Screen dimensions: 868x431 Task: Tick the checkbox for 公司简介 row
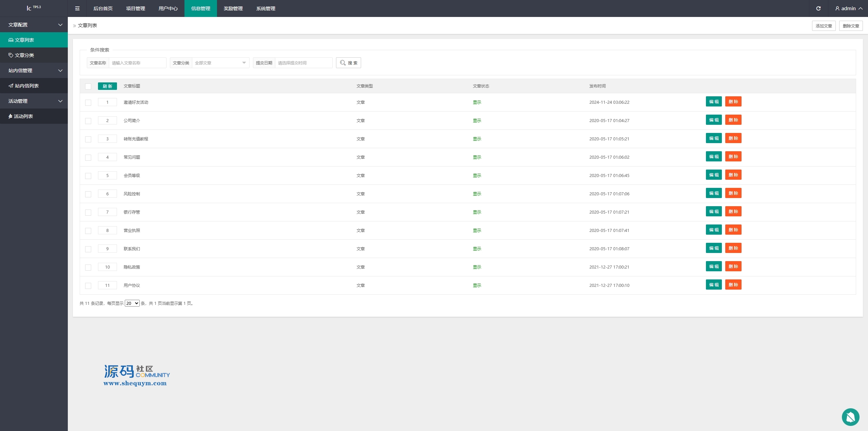[x=88, y=121]
